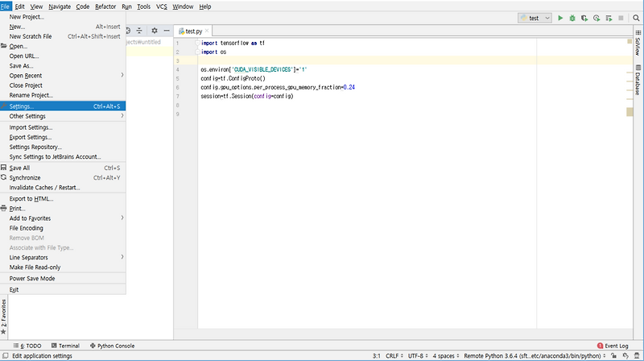Toggle the read-only lock icon in status bar
This screenshot has height=361, width=644.
(x=613, y=356)
